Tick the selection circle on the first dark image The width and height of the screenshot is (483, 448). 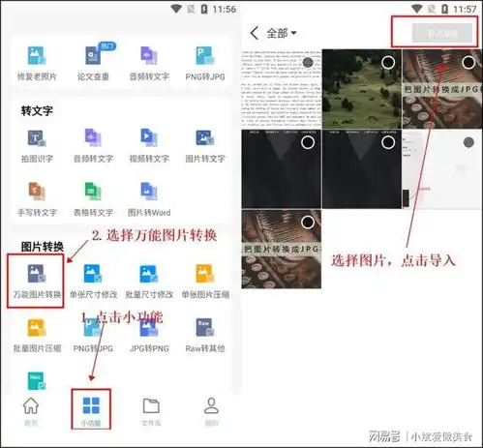(x=308, y=142)
